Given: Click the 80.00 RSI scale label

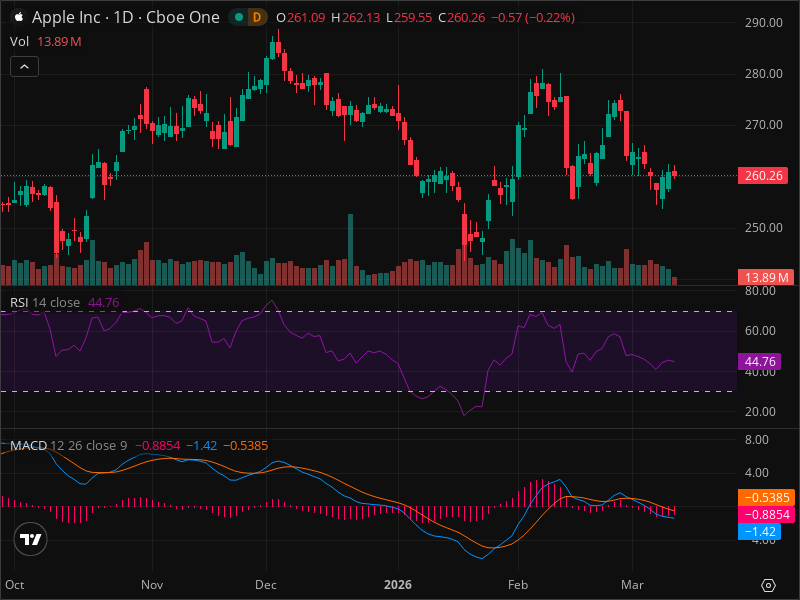Looking at the screenshot, I should 760,291.
